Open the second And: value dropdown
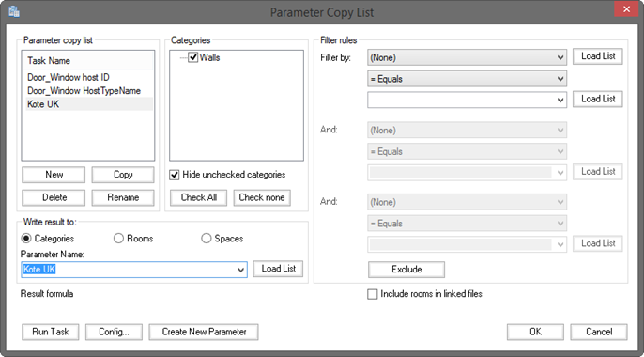 coord(467,244)
